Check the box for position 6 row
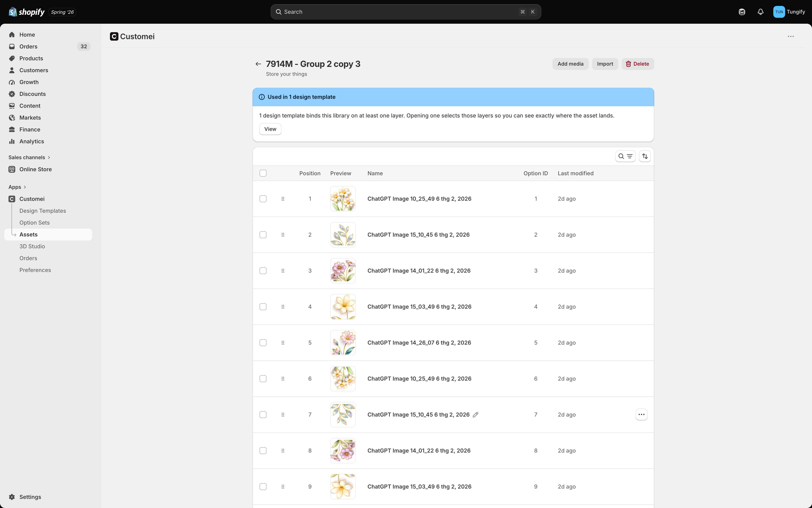Image resolution: width=812 pixels, height=508 pixels. (x=263, y=379)
